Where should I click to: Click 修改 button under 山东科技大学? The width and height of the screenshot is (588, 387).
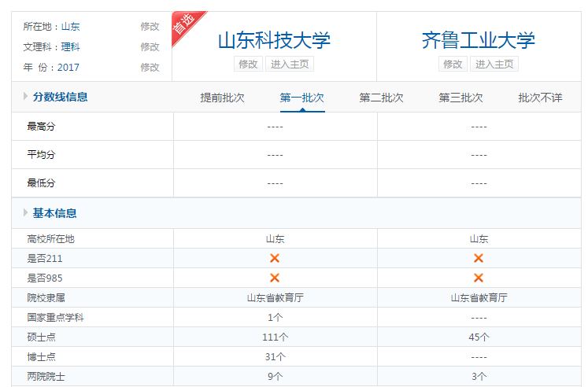point(248,64)
